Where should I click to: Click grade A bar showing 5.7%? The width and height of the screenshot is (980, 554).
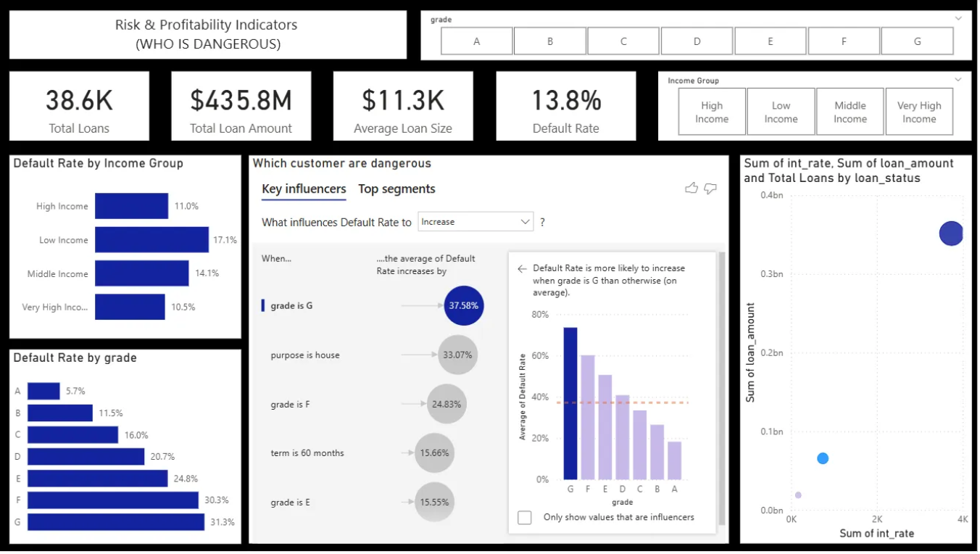pyautogui.click(x=43, y=391)
